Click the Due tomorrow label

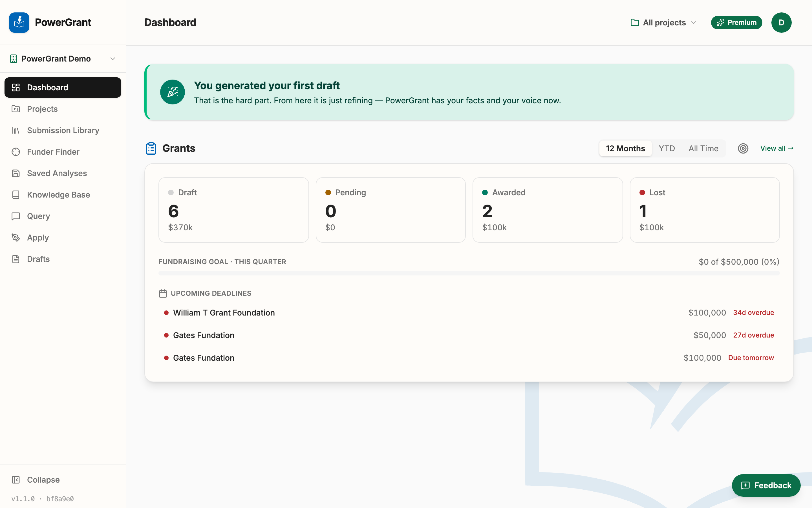(751, 358)
